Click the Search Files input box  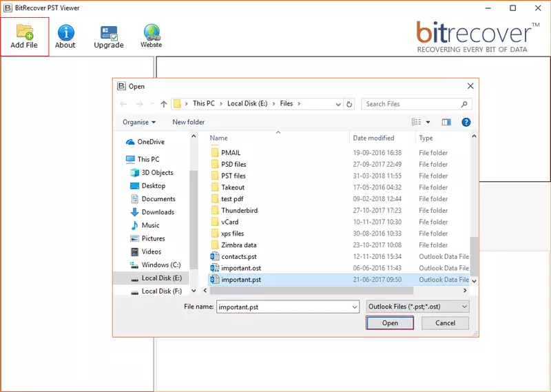tap(410, 104)
